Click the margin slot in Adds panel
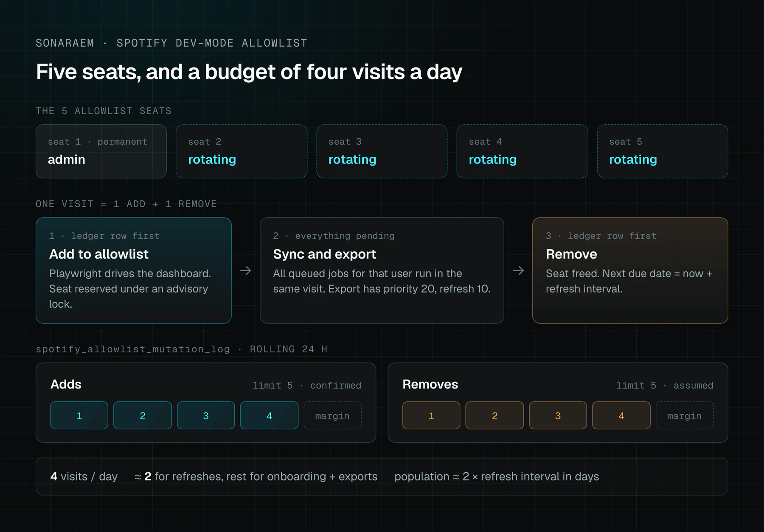Image resolution: width=764 pixels, height=532 pixels. (332, 415)
